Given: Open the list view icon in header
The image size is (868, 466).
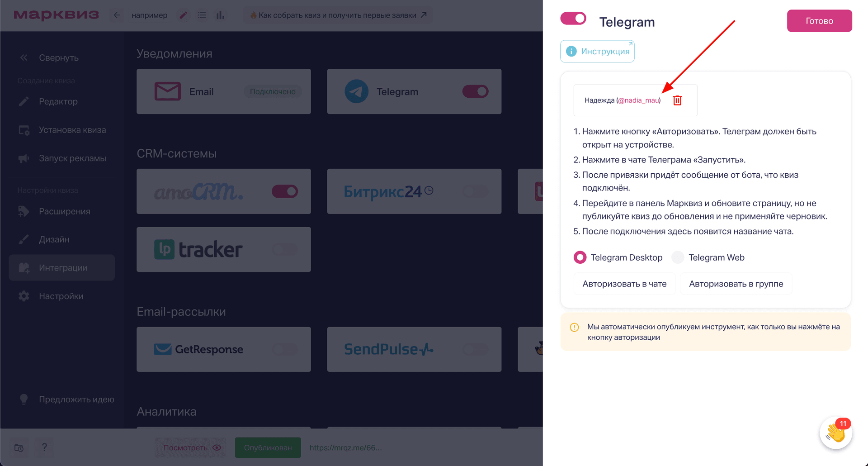Looking at the screenshot, I should [202, 15].
